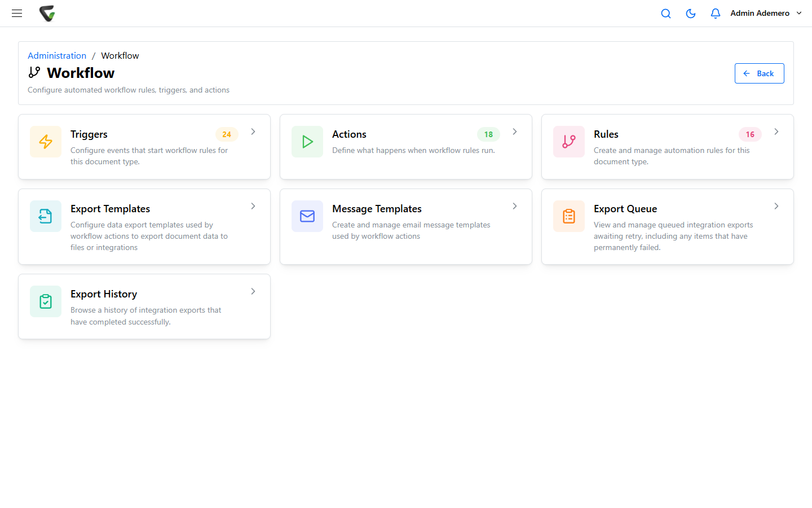Open the search magnifier icon
Image resolution: width=812 pixels, height=508 pixels.
[666, 14]
